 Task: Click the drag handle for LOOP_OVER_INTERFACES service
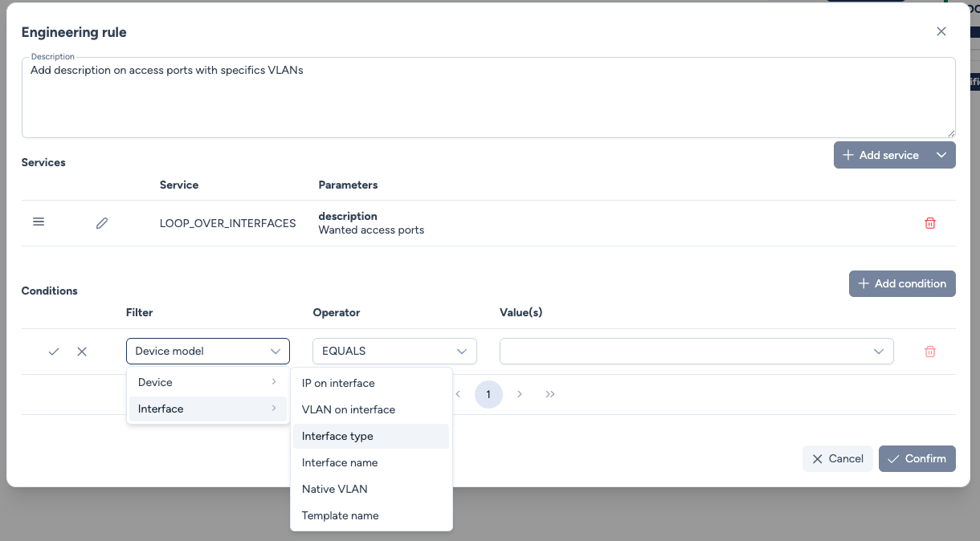pyautogui.click(x=39, y=222)
